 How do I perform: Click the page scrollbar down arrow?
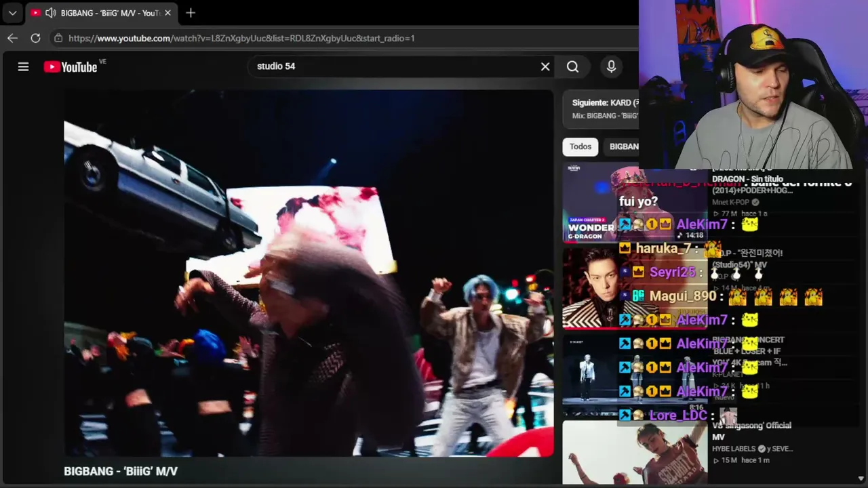pyautogui.click(x=862, y=479)
